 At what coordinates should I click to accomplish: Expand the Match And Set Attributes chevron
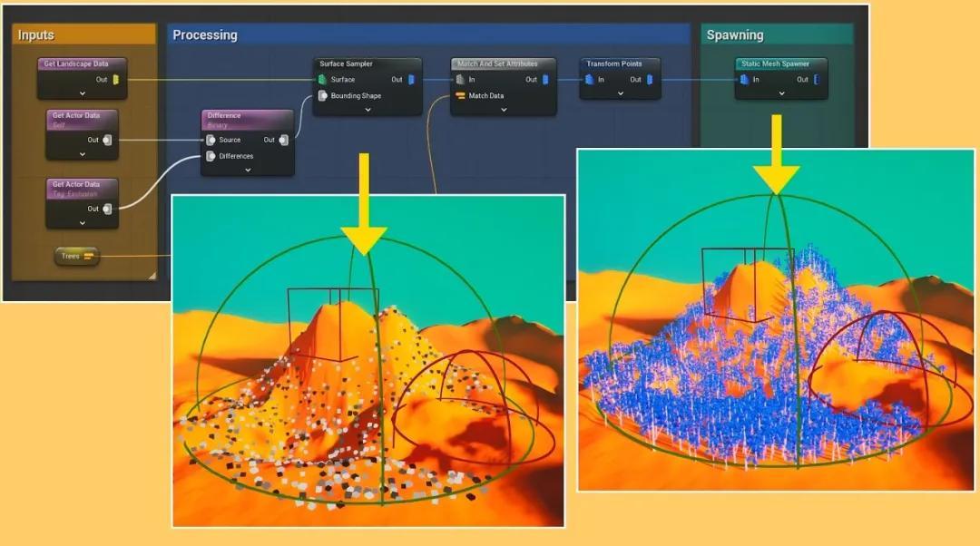coord(504,110)
